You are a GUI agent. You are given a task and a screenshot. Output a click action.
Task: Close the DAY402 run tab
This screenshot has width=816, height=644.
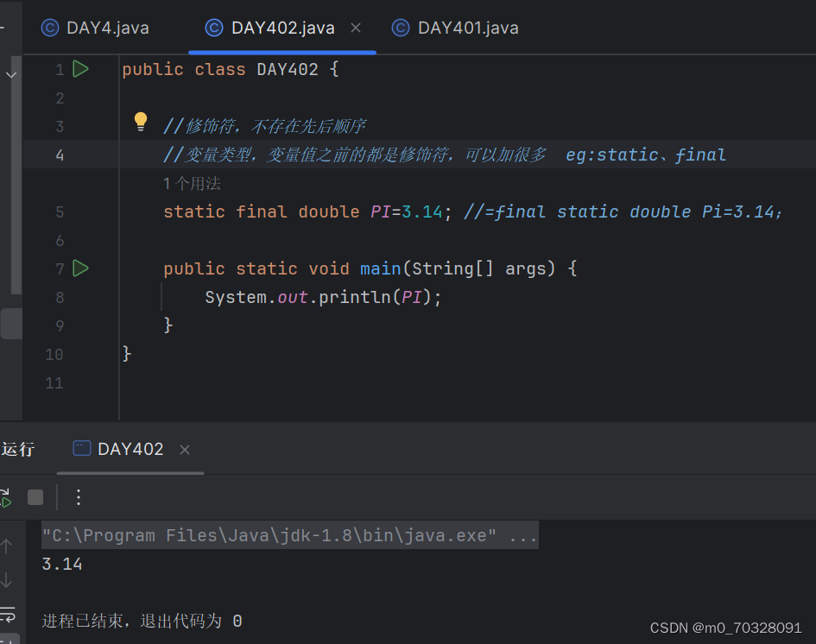point(187,449)
